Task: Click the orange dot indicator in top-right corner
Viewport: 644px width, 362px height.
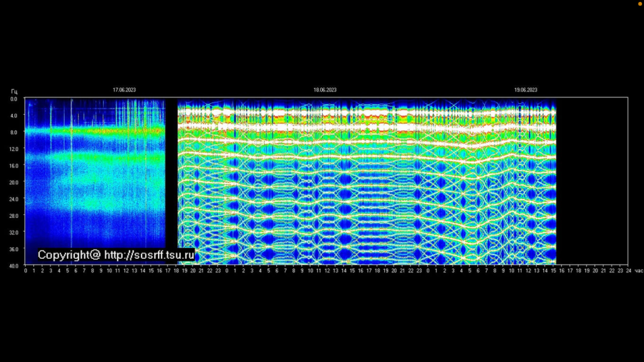Action: pyautogui.click(x=640, y=3)
